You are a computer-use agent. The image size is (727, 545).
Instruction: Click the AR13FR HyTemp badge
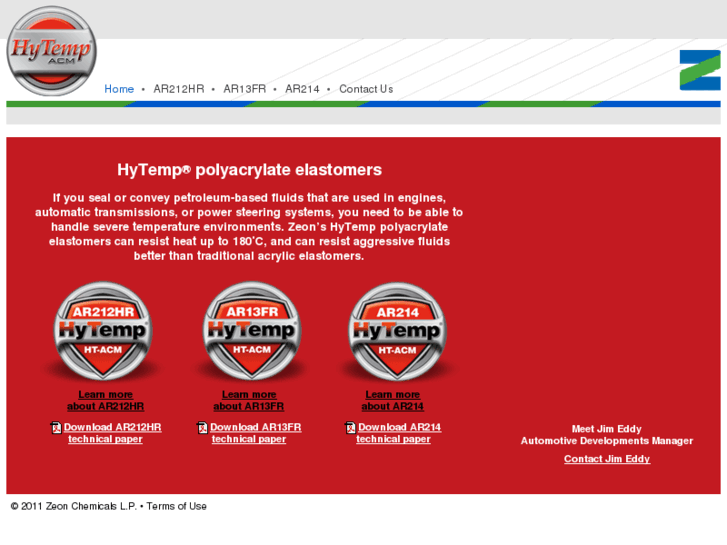pos(252,331)
